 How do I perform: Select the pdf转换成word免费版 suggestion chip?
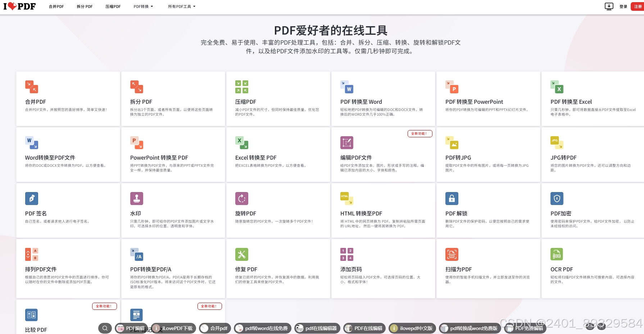click(x=470, y=328)
